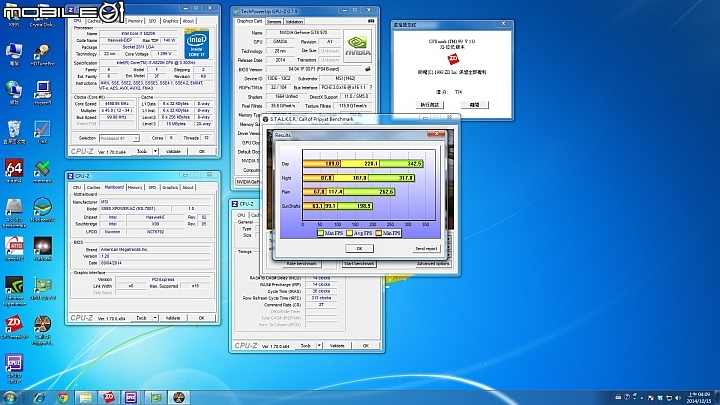This screenshot has width=720, height=405.
Task: Open the HDTune Pro desktop shortcut
Action: (42, 52)
